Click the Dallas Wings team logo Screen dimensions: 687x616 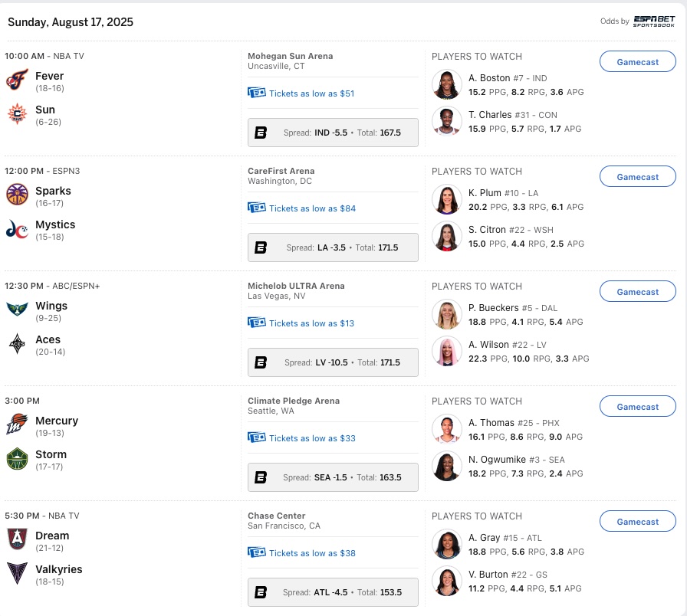17,309
